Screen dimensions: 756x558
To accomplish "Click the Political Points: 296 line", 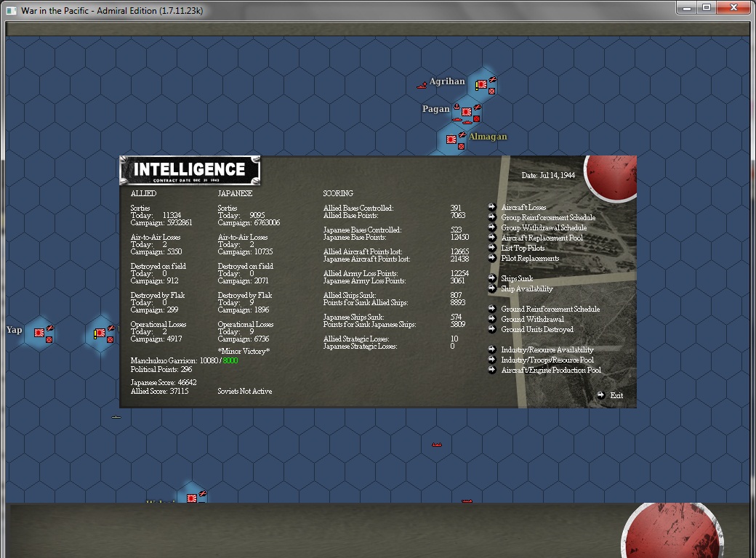I will [161, 369].
